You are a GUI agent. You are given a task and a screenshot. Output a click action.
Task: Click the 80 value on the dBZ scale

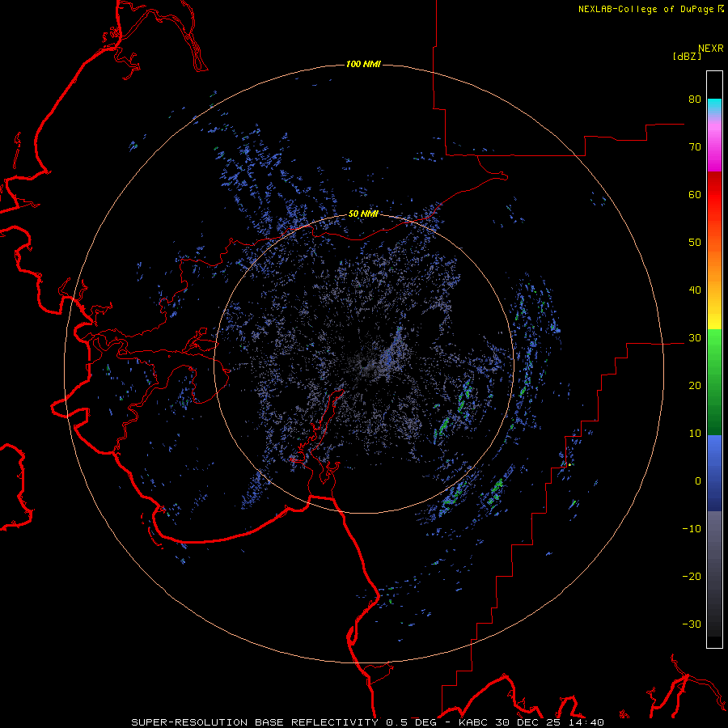(695, 99)
